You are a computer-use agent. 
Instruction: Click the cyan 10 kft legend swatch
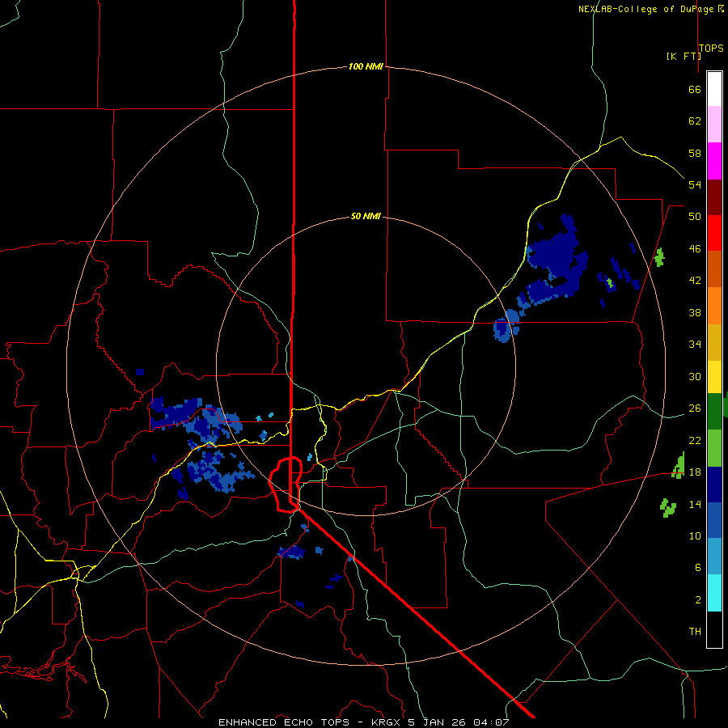(714, 593)
